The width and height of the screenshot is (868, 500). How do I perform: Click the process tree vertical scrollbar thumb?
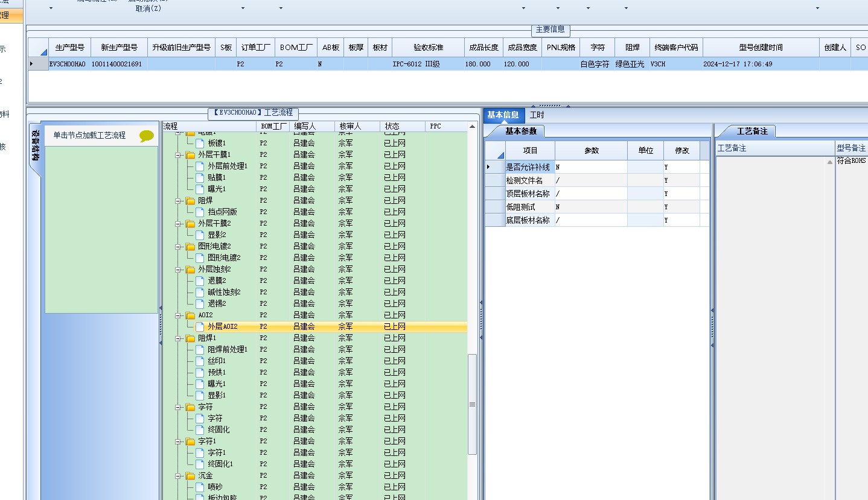(x=472, y=404)
